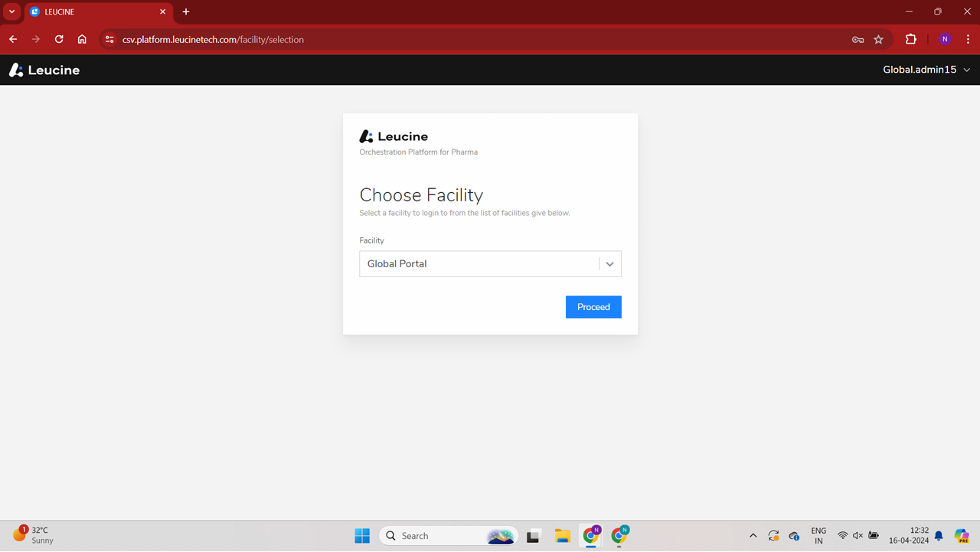The height and width of the screenshot is (552, 980).
Task: Open the clock showing 12:32
Action: tap(909, 535)
